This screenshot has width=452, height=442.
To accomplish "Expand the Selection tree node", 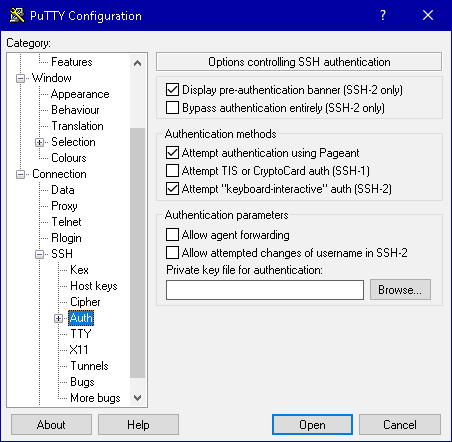I will (39, 142).
